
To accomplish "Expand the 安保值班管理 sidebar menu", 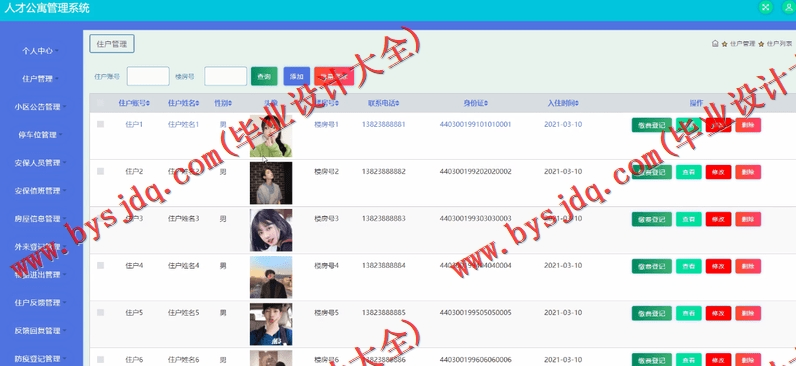I will 40,191.
